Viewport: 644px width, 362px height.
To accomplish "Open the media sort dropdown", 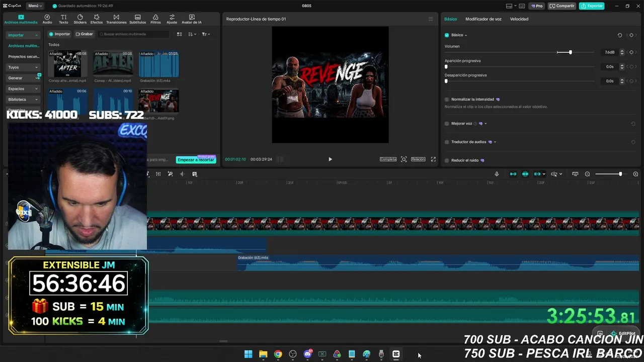I will (192, 34).
